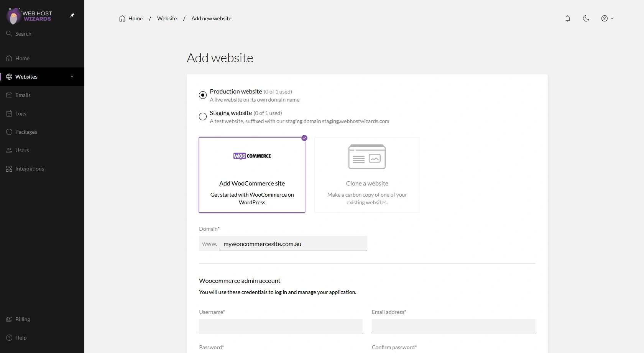Viewport: 644px width, 353px height.
Task: Click the Add website heading
Action: [x=220, y=58]
